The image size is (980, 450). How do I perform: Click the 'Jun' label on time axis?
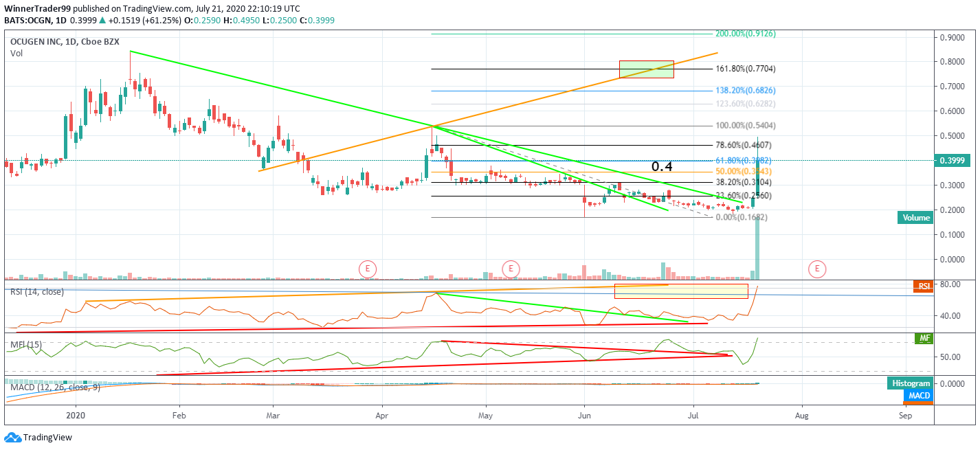tap(585, 416)
